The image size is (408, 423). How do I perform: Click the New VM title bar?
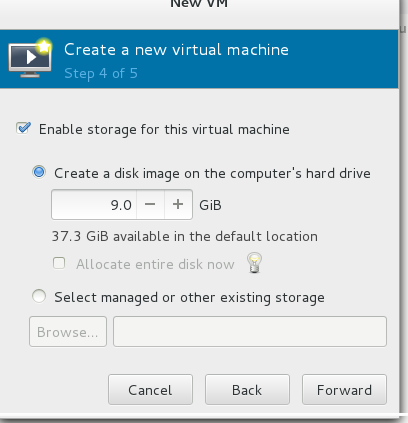(x=199, y=4)
